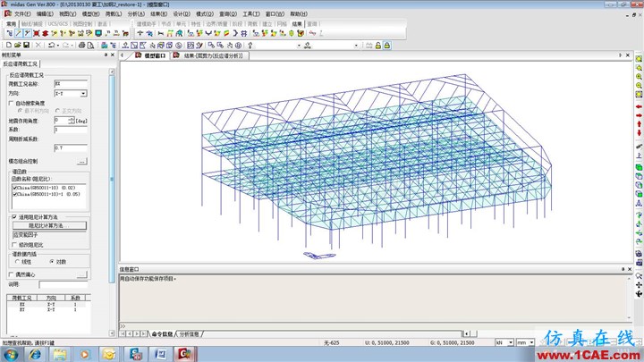644x362 pixels.
Task: Click the zoom-in magnifier on right toolbar
Action: (x=639, y=77)
